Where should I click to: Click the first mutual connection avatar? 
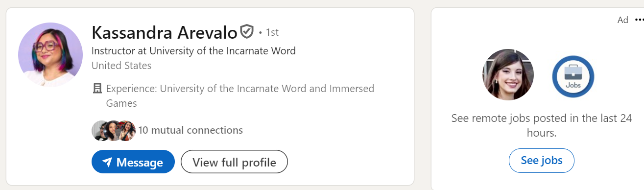click(99, 131)
